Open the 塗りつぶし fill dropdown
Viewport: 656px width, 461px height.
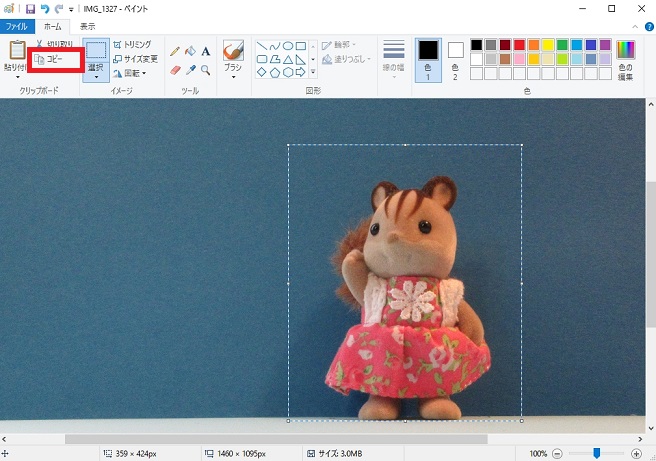pyautogui.click(x=346, y=59)
